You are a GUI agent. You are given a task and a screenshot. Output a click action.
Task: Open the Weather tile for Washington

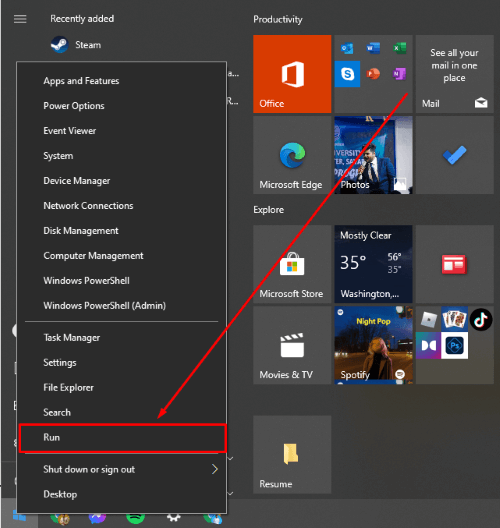point(373,264)
